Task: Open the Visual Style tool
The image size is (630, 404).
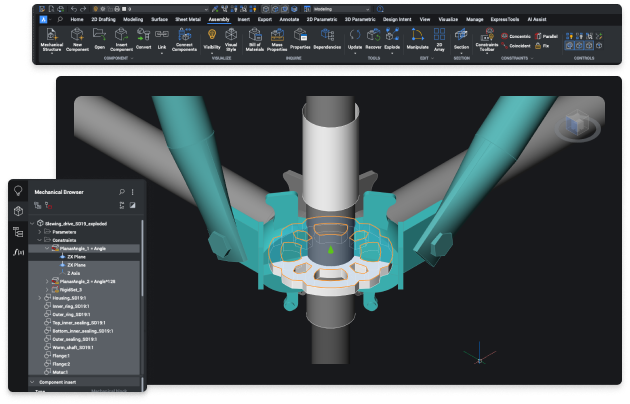Action: (x=231, y=39)
